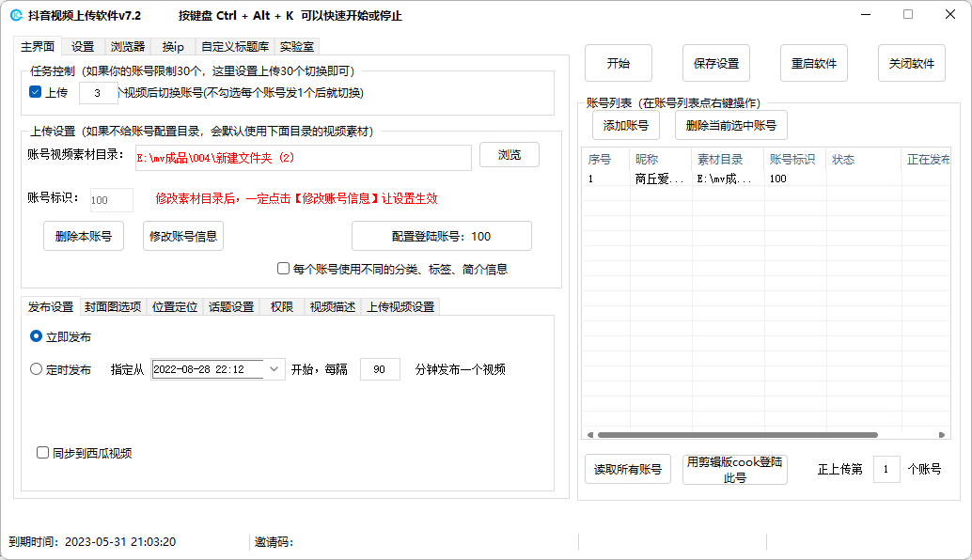Enable 每个账号使用不同的分类、标签、简介信息 checkbox
Viewport: 972px width, 560px height.
coord(283,268)
